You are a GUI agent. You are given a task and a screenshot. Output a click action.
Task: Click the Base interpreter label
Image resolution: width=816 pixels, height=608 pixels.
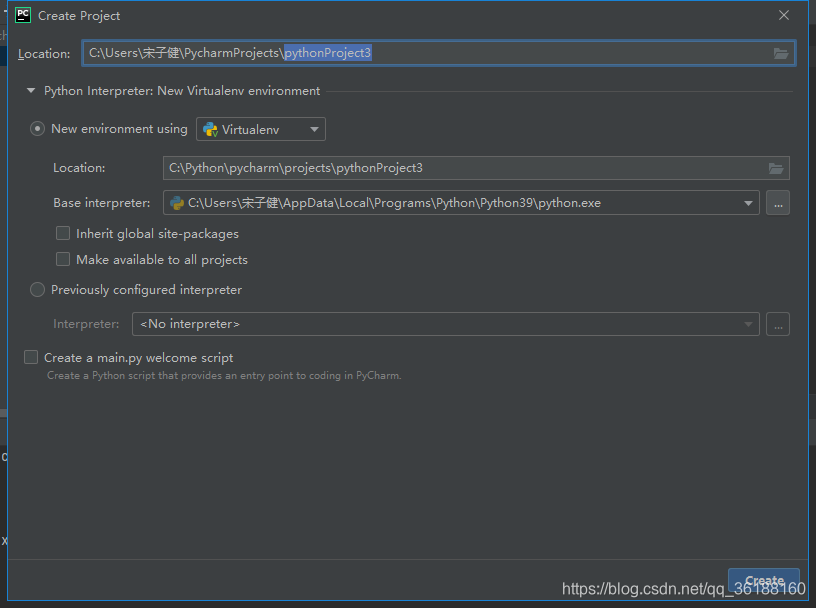click(x=101, y=203)
